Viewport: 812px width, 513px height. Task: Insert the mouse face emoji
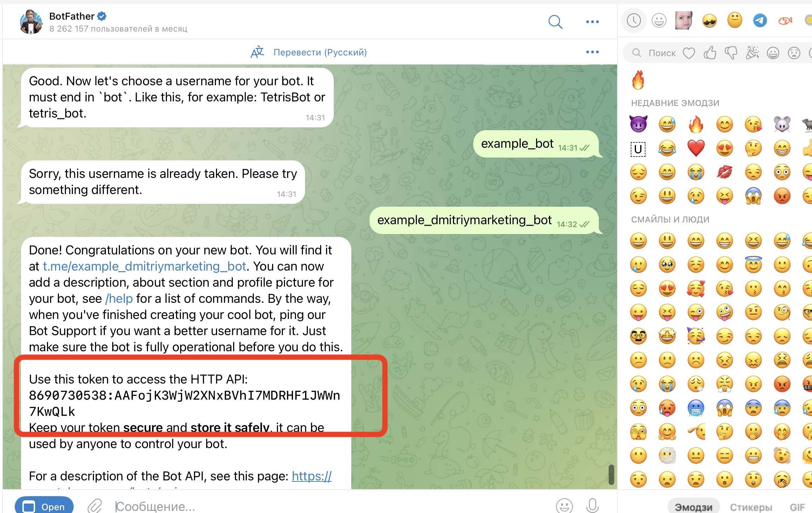(x=782, y=124)
